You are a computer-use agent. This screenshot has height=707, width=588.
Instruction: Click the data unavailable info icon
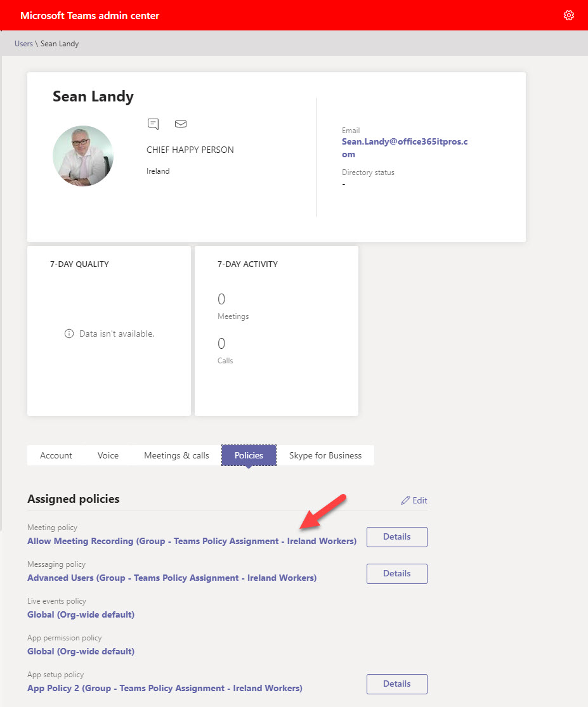(x=69, y=334)
